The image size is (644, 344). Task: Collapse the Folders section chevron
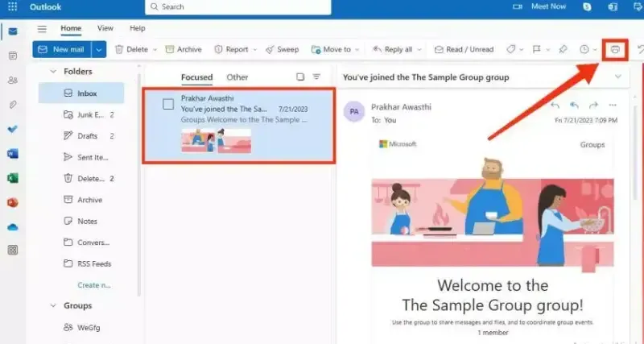pos(53,72)
